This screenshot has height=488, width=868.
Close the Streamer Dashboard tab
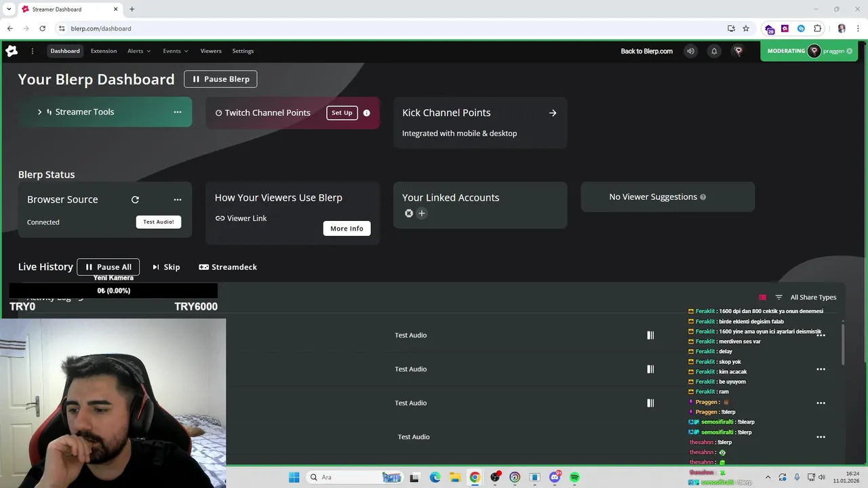pyautogui.click(x=116, y=9)
